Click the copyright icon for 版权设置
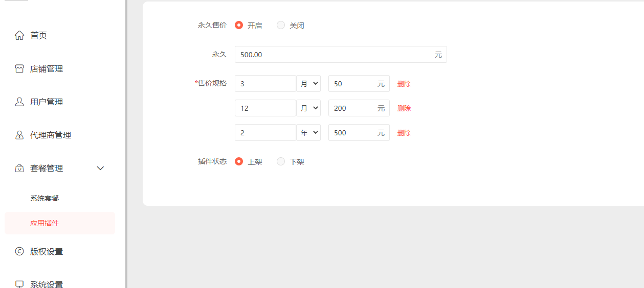This screenshot has width=644, height=288. (x=19, y=251)
